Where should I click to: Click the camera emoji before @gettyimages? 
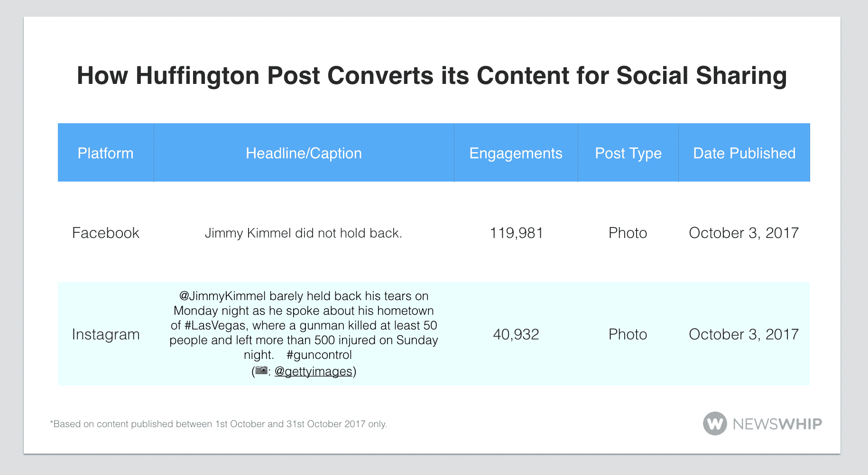coord(261,371)
